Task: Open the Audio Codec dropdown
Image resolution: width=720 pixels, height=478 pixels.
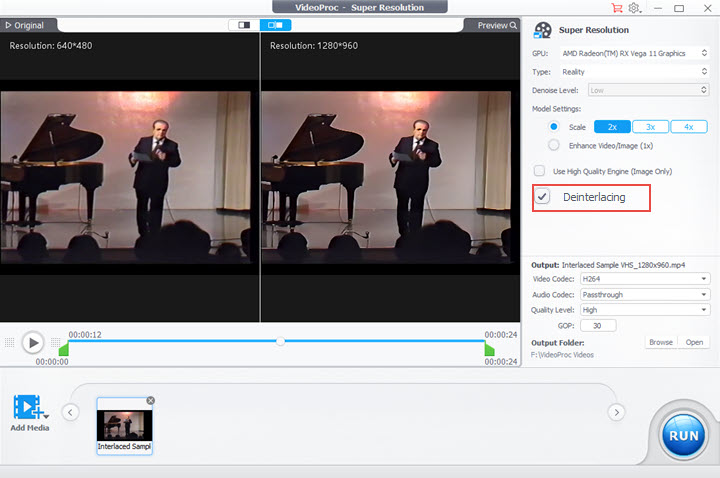Action: [x=645, y=294]
